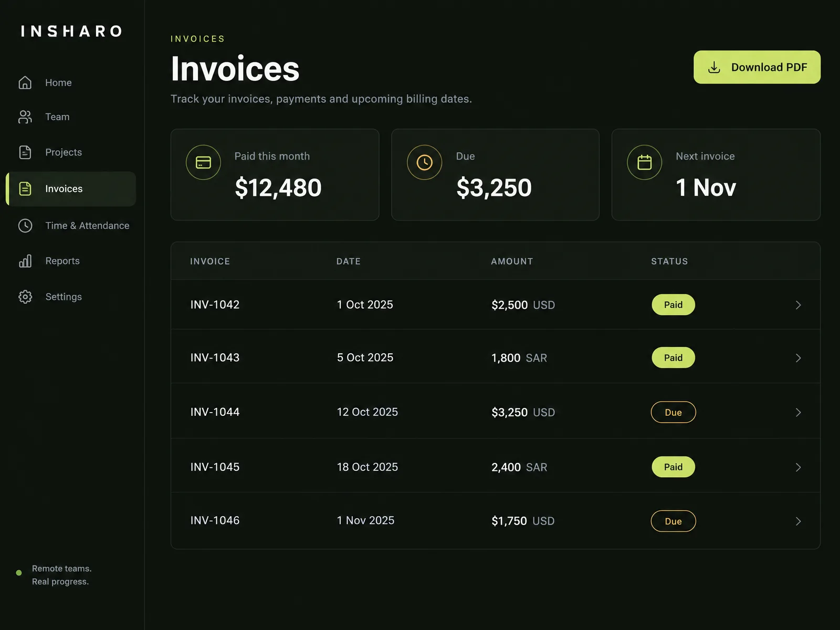Image resolution: width=840 pixels, height=630 pixels.
Task: Expand INV-1043 row chevron
Action: (x=798, y=358)
